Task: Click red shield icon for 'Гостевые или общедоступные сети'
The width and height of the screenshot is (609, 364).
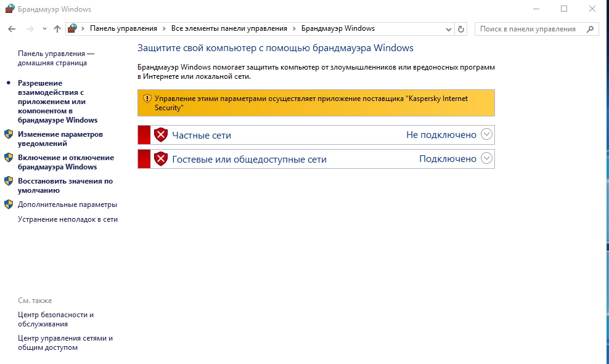Action: pos(161,159)
